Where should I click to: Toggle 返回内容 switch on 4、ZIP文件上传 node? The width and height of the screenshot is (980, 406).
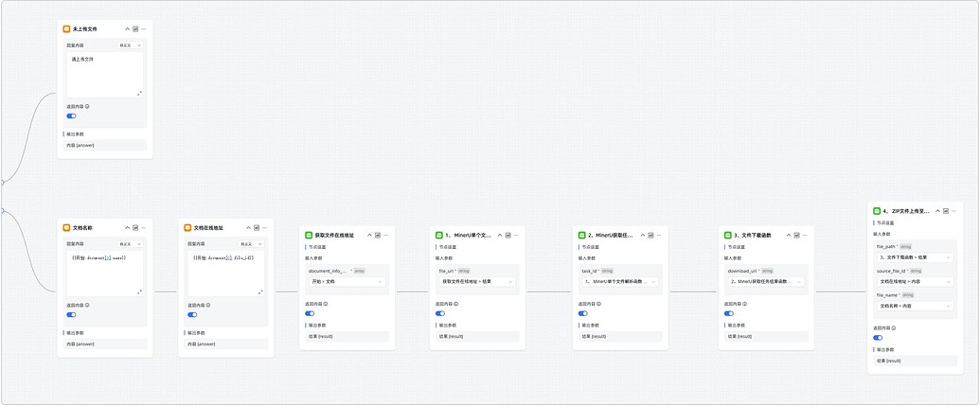(x=878, y=337)
